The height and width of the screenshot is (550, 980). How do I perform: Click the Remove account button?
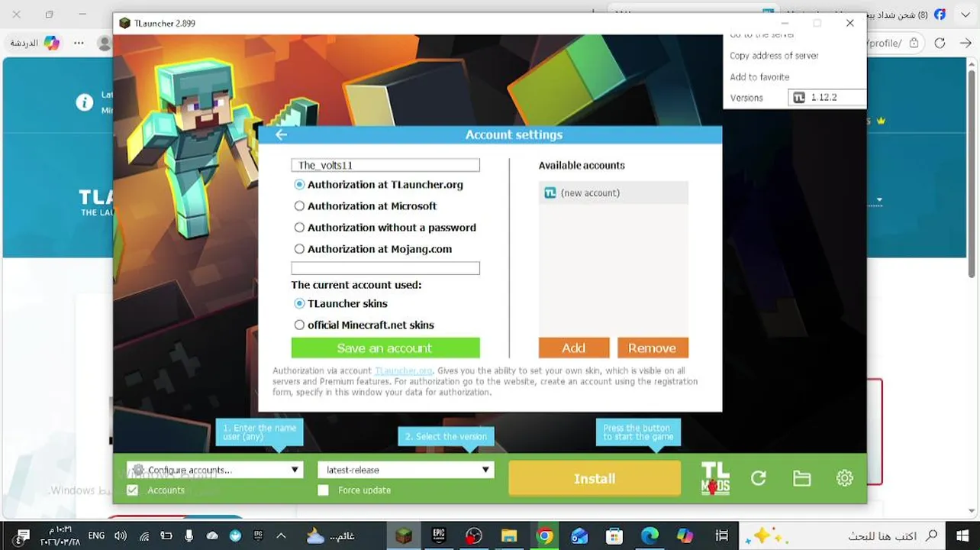tap(653, 348)
